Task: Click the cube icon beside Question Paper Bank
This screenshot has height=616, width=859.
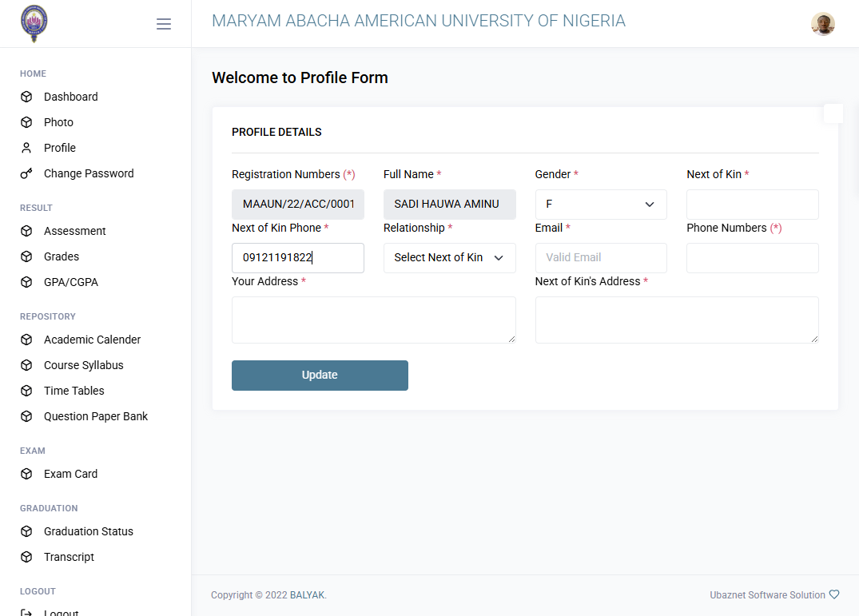Action: tap(26, 416)
